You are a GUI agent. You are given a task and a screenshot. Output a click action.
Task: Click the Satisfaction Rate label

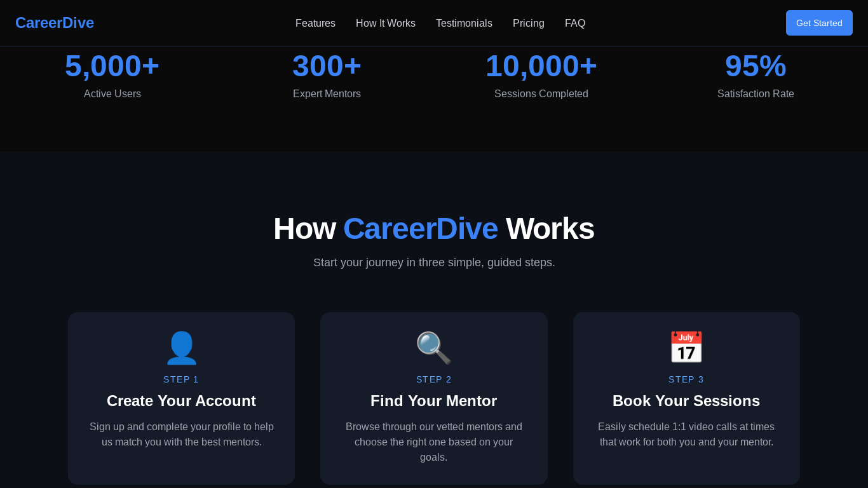point(756,94)
